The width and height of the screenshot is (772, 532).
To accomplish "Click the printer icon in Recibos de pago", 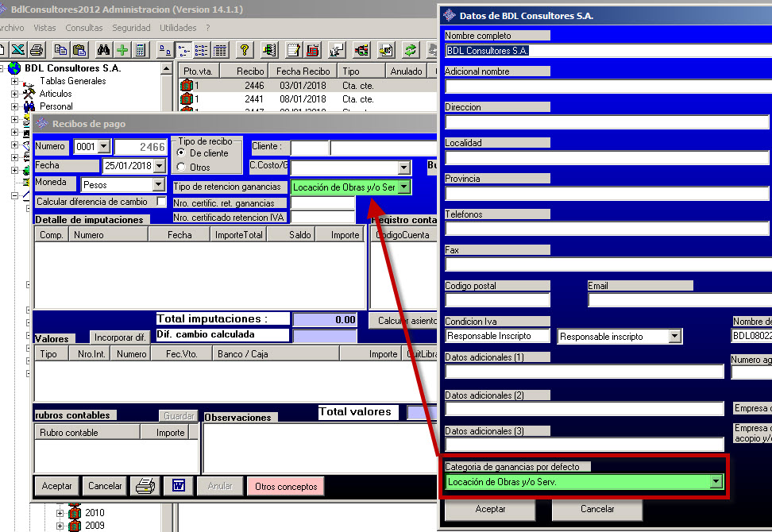I will [144, 486].
